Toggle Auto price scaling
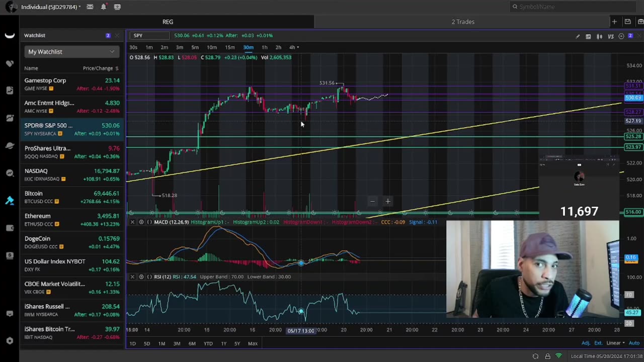The width and height of the screenshot is (644, 362). point(634,343)
